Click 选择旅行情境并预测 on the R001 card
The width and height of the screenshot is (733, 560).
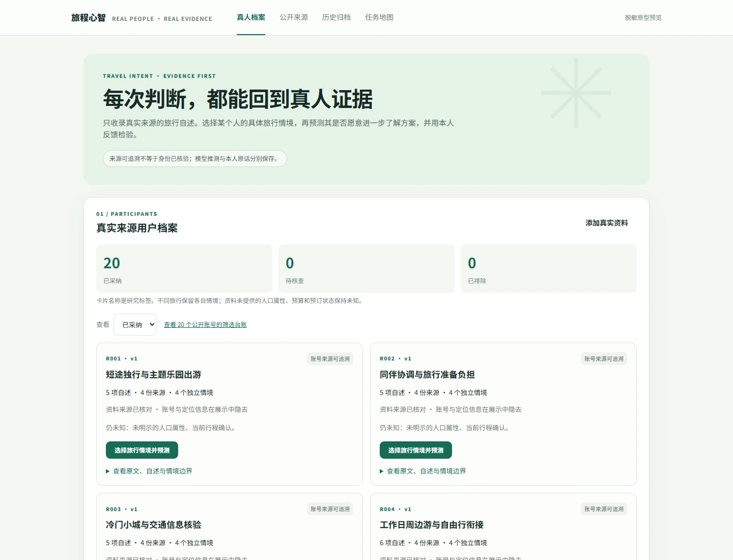click(142, 450)
